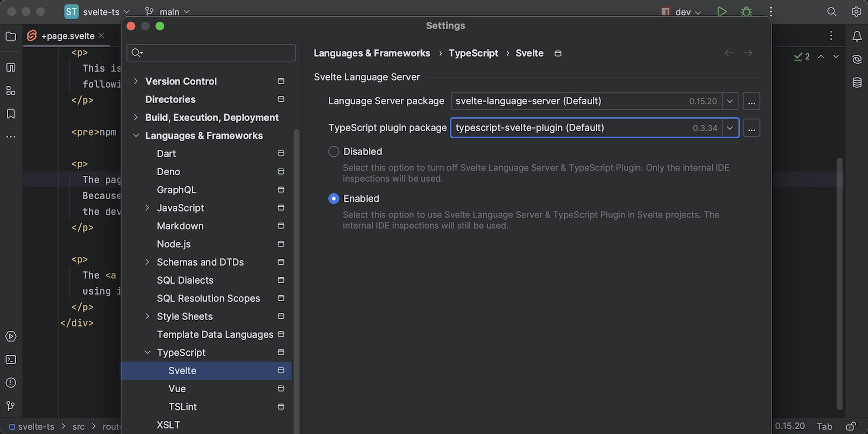
Task: Browse for TypeScript plugin package ellipsis button
Action: click(x=751, y=128)
